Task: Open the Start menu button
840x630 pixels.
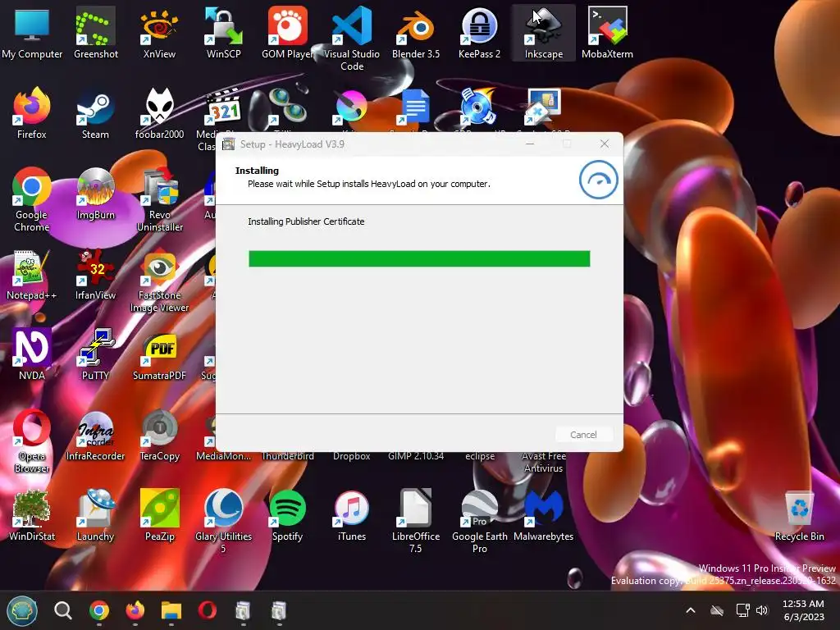Action: [x=22, y=610]
